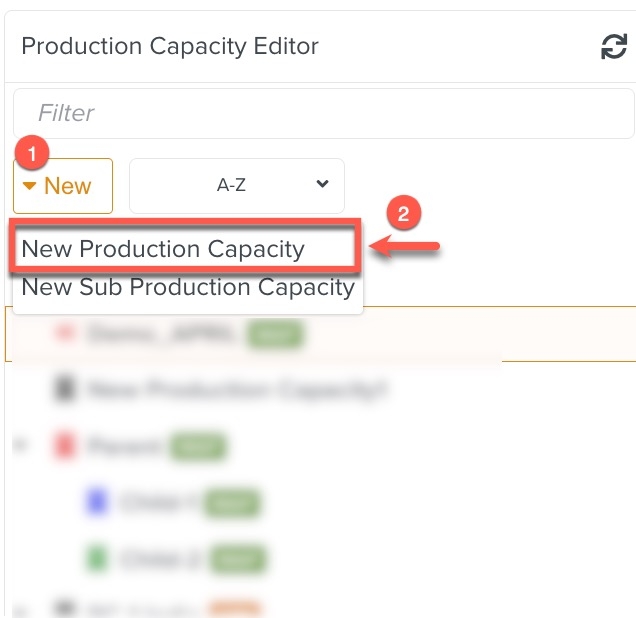
Task: Click the green icon beside Child 2
Action: coord(97,559)
